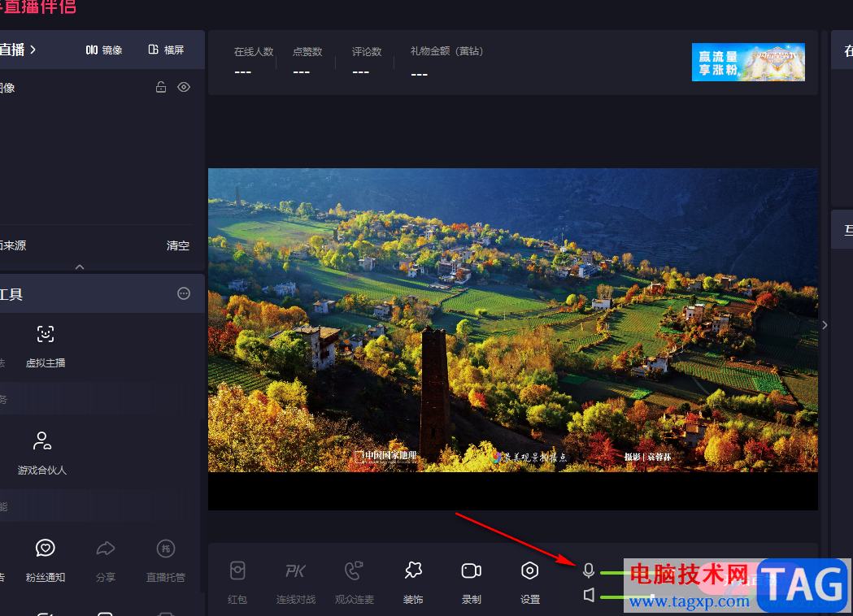The image size is (853, 616).
Task: Click the 在线人数 online count stat
Action: pos(254,62)
